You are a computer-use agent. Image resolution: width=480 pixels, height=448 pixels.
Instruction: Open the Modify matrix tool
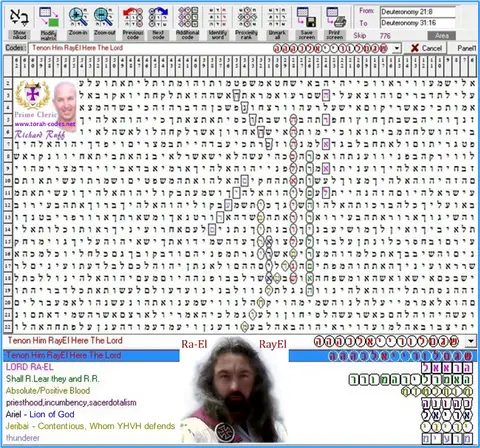pyautogui.click(x=49, y=17)
